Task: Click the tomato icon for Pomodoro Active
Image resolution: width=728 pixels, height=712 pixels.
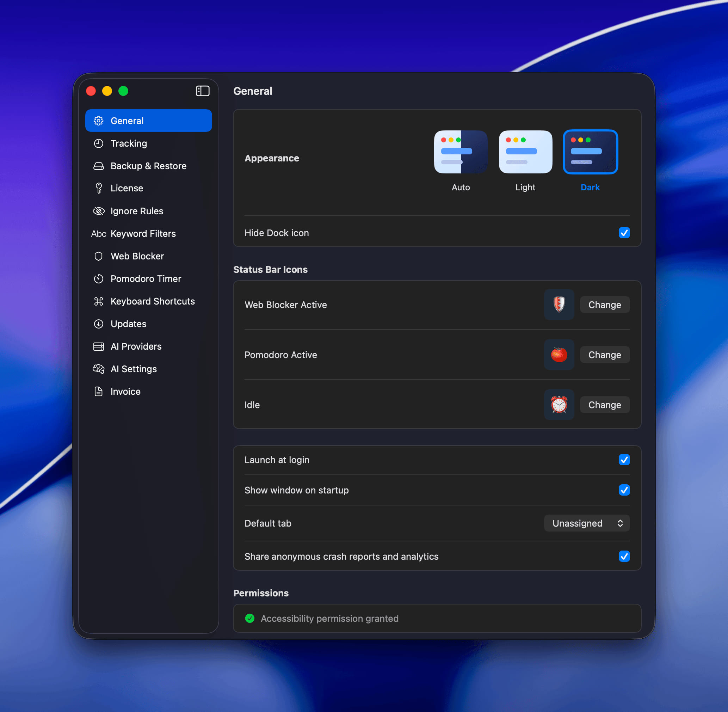Action: [559, 355]
